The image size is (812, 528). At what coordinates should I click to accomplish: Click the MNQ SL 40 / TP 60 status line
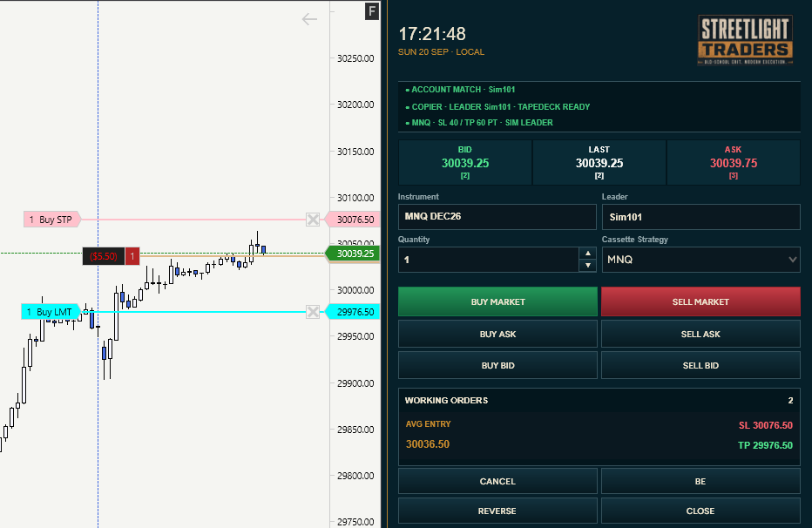(479, 123)
